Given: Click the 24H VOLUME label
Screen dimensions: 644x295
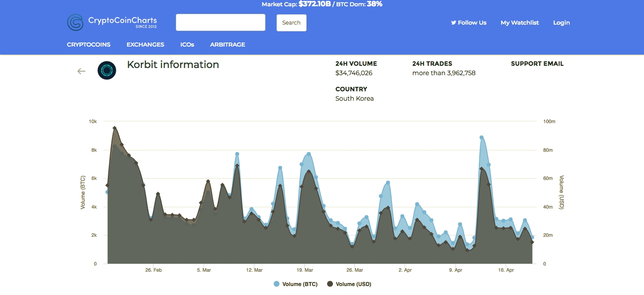Looking at the screenshot, I should click(x=356, y=64).
